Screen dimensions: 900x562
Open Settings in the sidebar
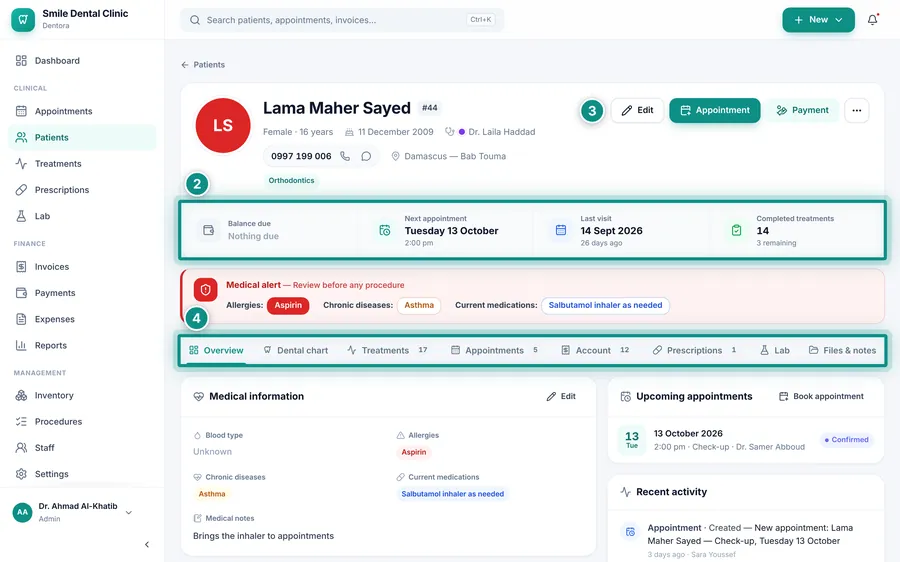point(82,474)
